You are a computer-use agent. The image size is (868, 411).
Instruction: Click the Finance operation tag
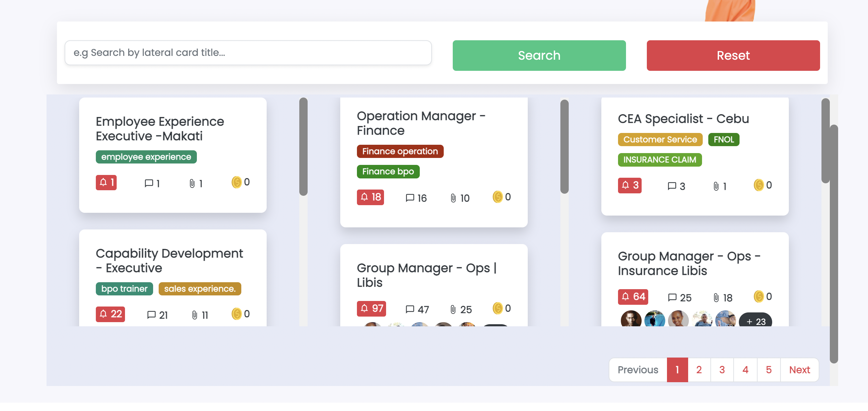pyautogui.click(x=400, y=151)
